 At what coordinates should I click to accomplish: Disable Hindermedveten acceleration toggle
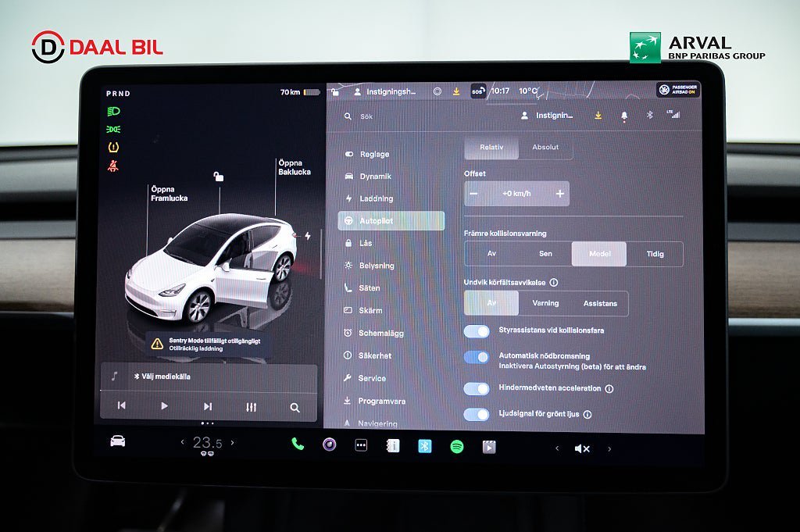coord(477,388)
